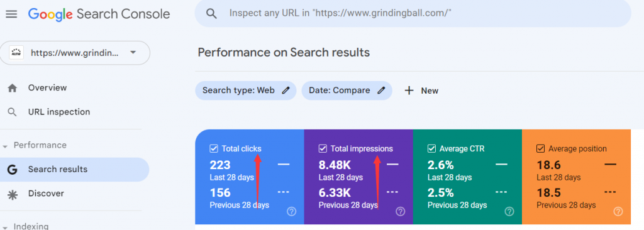
Task: Open help icon on Average CTR card
Action: click(509, 212)
